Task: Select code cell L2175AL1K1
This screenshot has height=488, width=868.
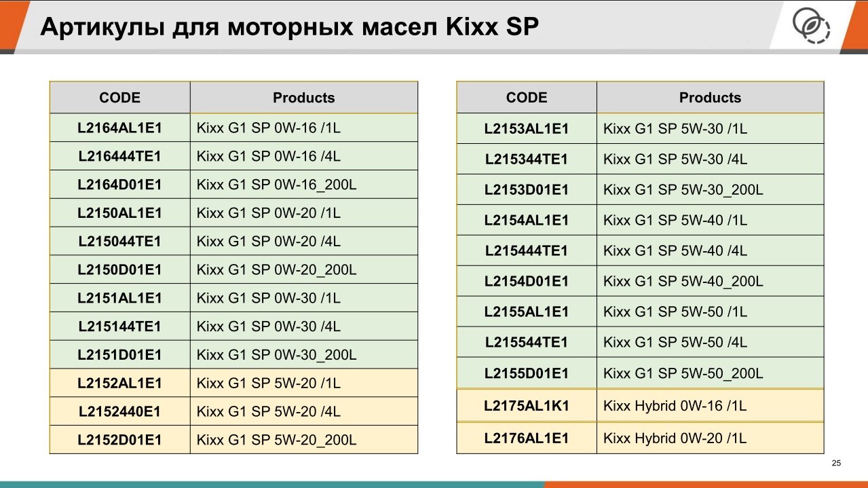Action: pyautogui.click(x=527, y=406)
